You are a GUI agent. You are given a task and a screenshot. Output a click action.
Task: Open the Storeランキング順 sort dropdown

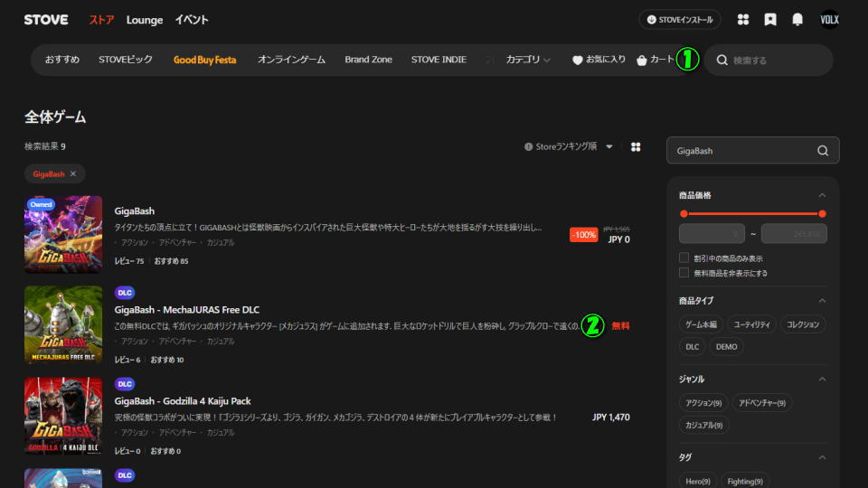pos(568,146)
